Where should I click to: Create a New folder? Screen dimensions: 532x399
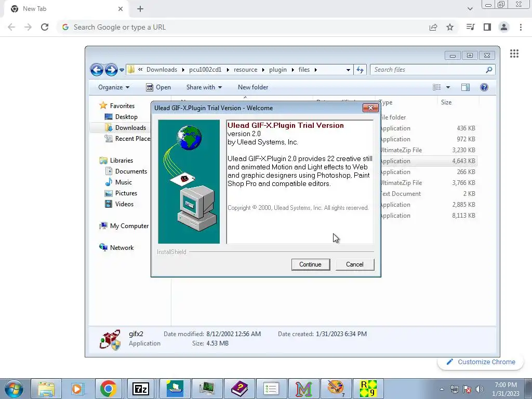(x=253, y=87)
